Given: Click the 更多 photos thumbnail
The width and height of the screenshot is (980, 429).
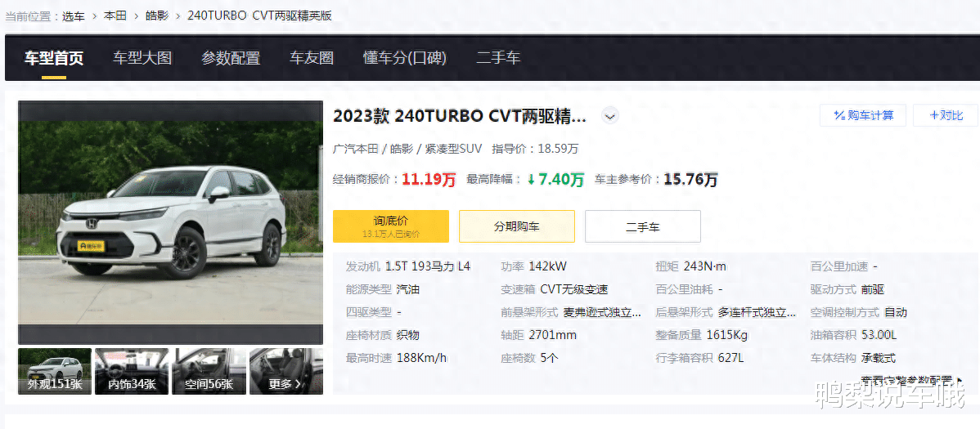Looking at the screenshot, I should (286, 372).
